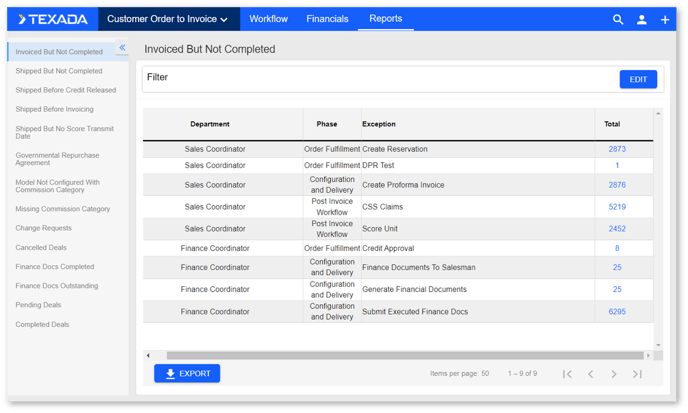Viewport: 688px width, 413px height.
Task: Select Shipped But Not Completed report
Action: coord(59,71)
